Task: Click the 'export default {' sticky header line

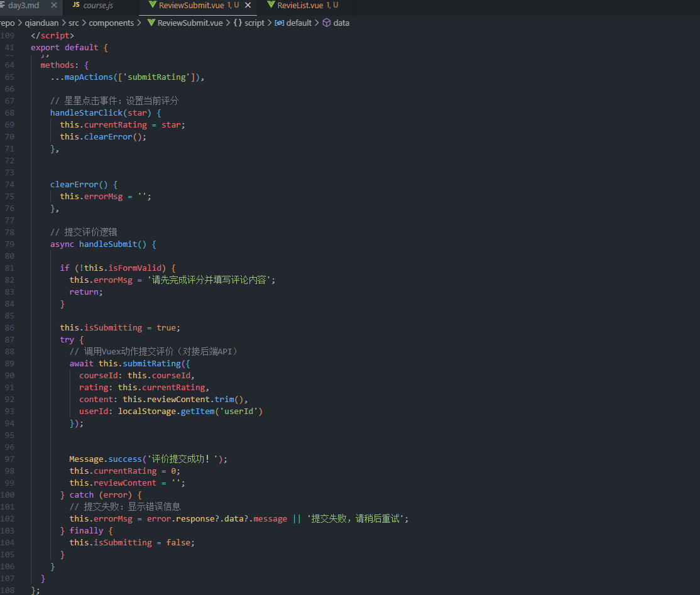Action: coord(69,47)
